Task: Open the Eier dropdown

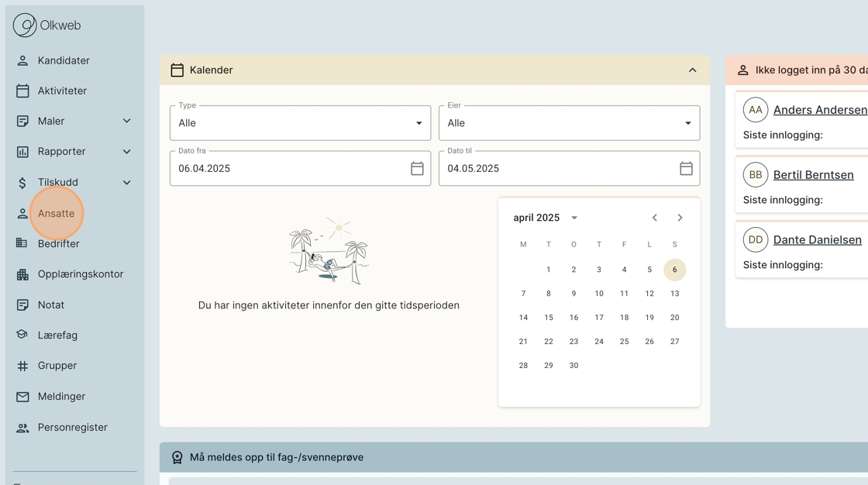Action: coord(569,123)
